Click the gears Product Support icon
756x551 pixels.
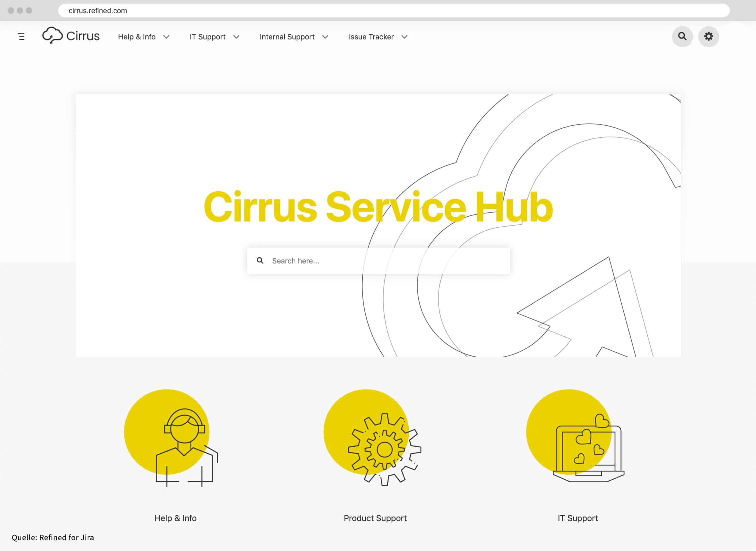372,438
